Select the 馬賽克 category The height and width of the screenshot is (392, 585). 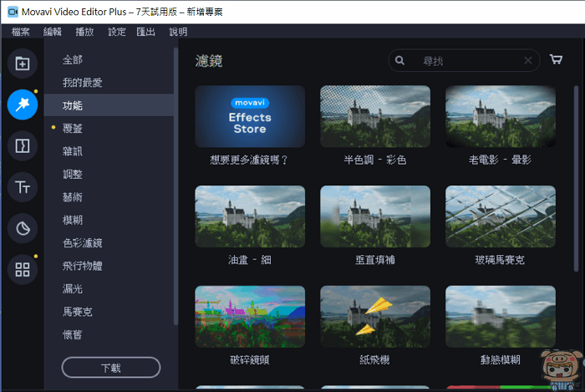click(109, 312)
